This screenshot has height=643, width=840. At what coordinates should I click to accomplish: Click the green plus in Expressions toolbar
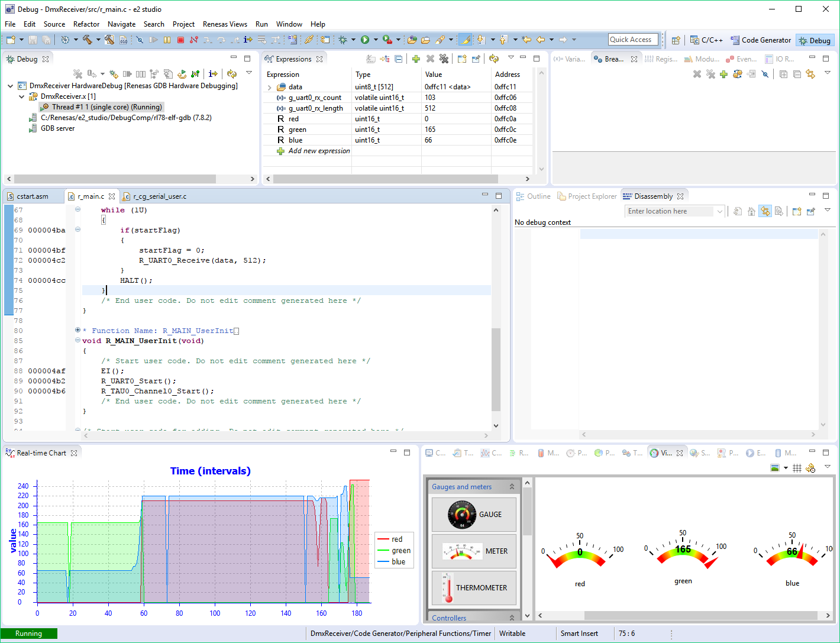[416, 59]
